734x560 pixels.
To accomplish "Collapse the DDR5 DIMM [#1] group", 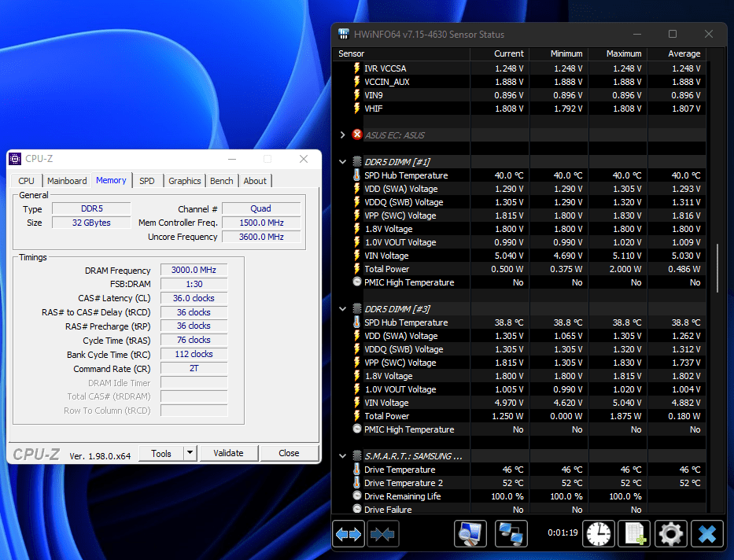I will tap(343, 162).
